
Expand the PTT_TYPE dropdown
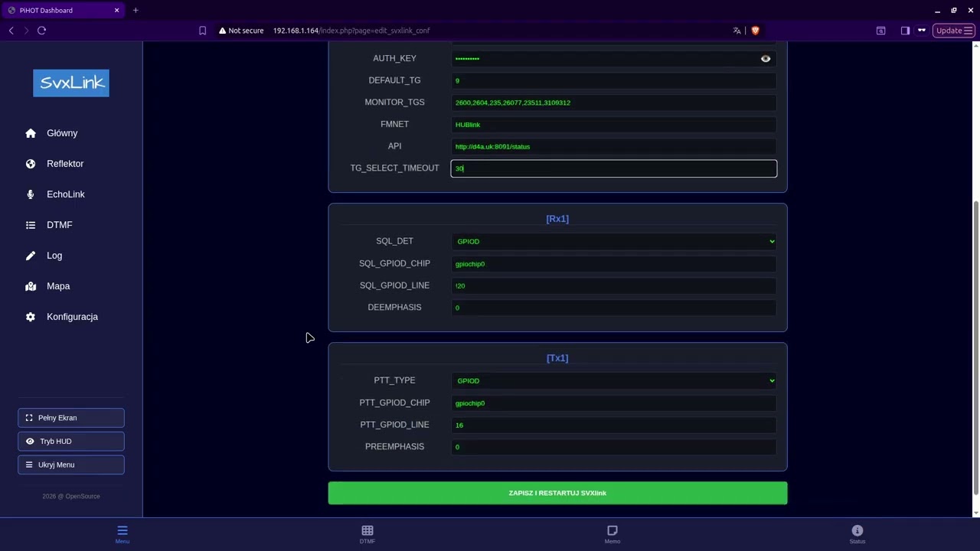pos(614,381)
